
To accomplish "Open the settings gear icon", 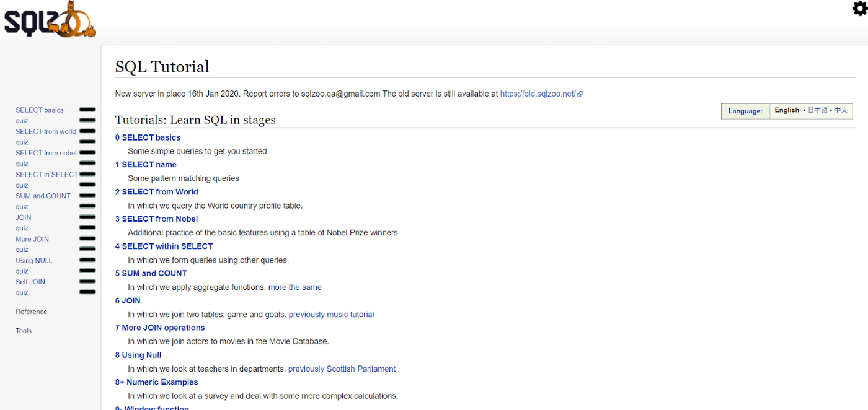I will [x=860, y=8].
